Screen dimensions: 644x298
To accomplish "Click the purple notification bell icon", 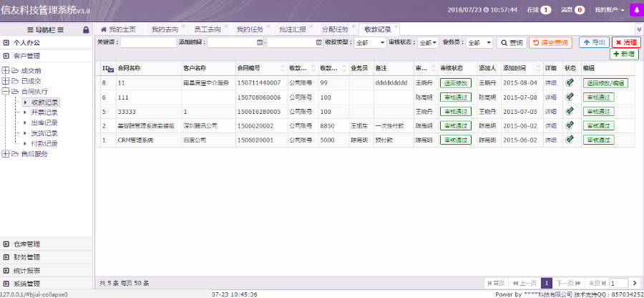I will coord(637,10).
